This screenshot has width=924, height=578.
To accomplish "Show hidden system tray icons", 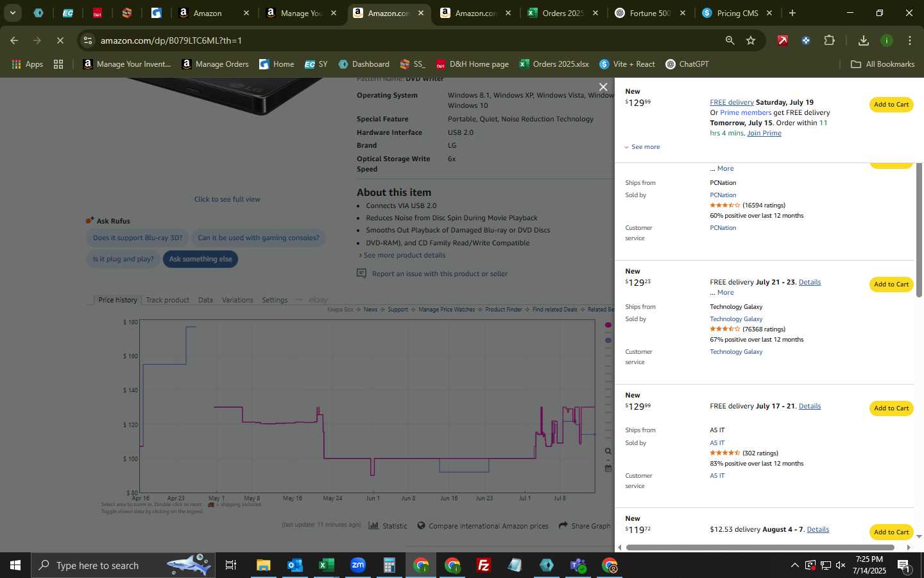I will pos(794,565).
